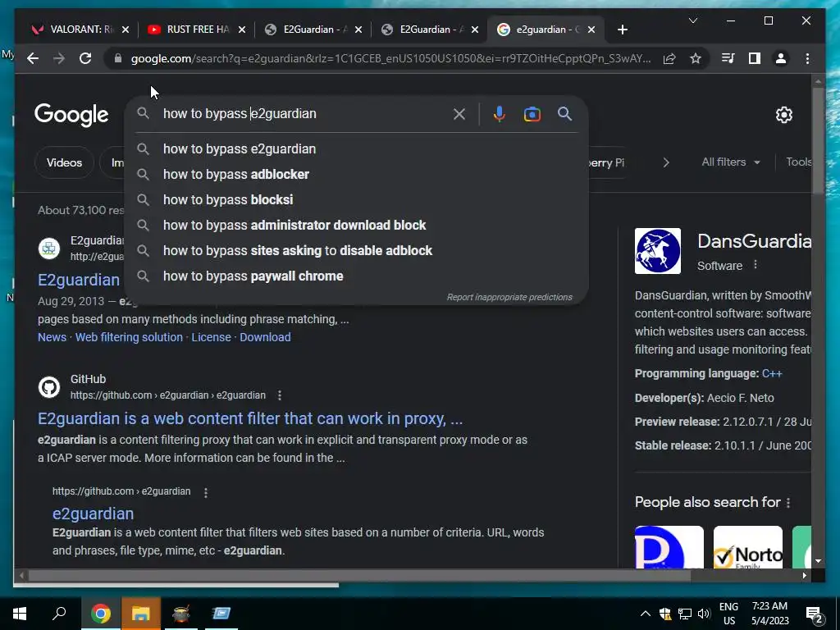Click the Google logo
The width and height of the screenshot is (840, 630).
point(71,115)
